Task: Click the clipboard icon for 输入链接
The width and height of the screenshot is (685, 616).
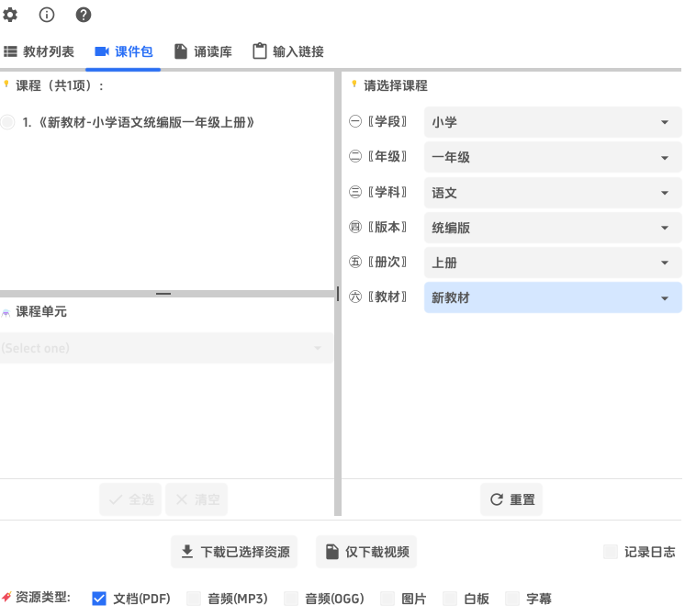Action: [260, 51]
